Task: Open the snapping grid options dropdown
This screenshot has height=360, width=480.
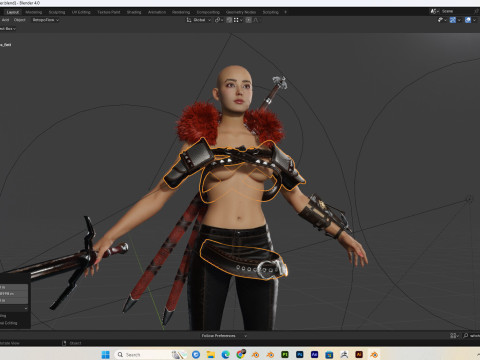Action: (x=238, y=20)
